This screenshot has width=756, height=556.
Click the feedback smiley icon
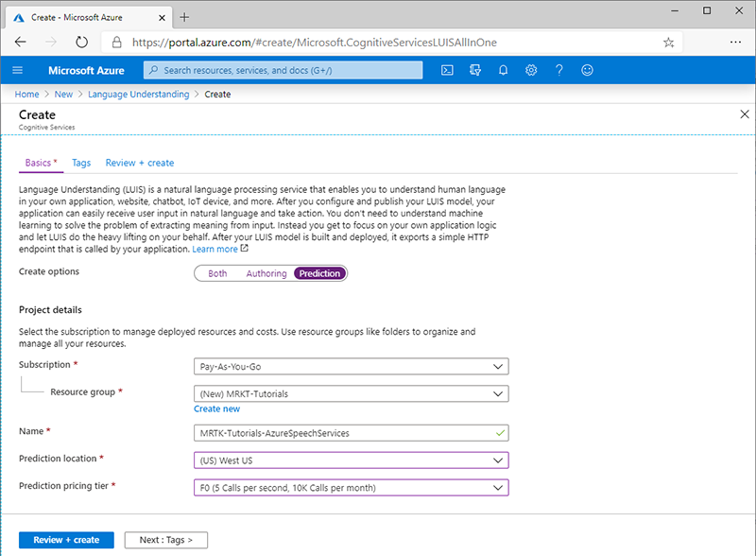[588, 70]
